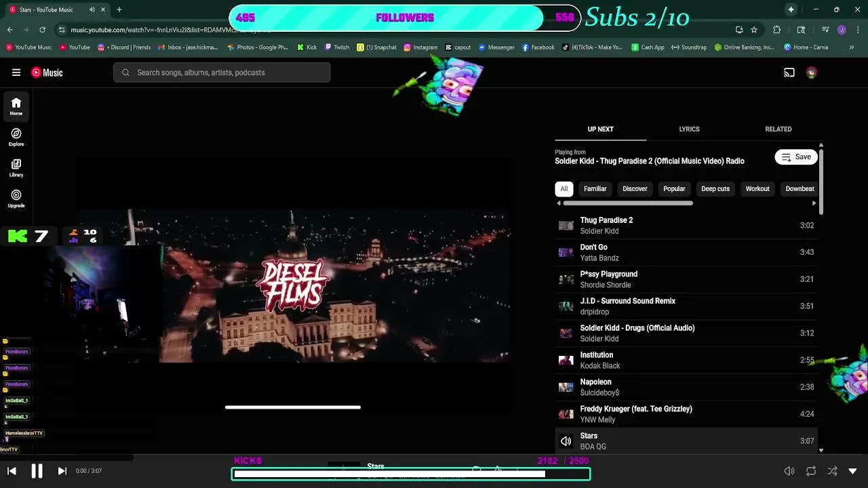Open the Kick bookmark
868x488 pixels.
click(307, 47)
